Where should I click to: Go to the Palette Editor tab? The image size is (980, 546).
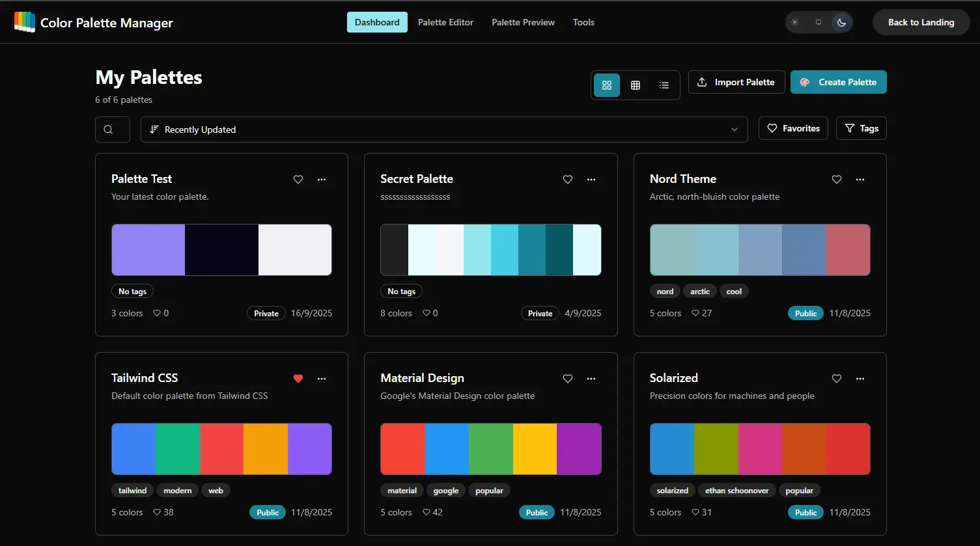click(x=445, y=22)
